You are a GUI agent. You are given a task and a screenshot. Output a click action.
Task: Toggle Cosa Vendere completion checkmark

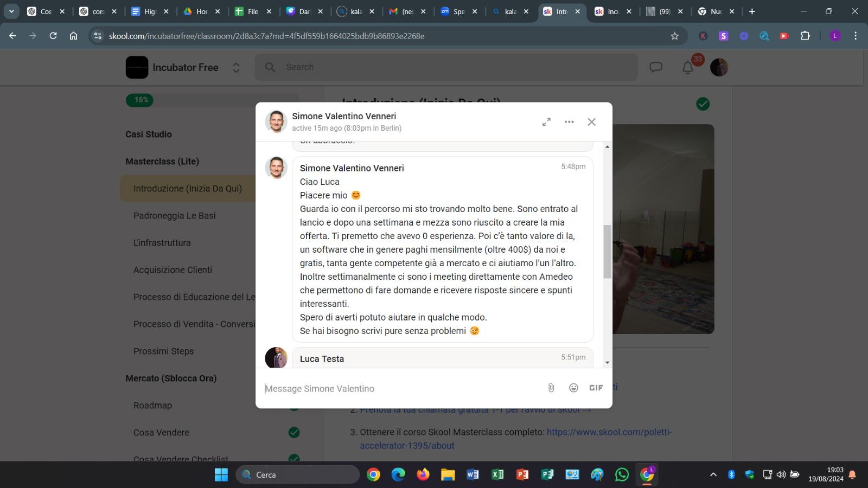tap(294, 432)
